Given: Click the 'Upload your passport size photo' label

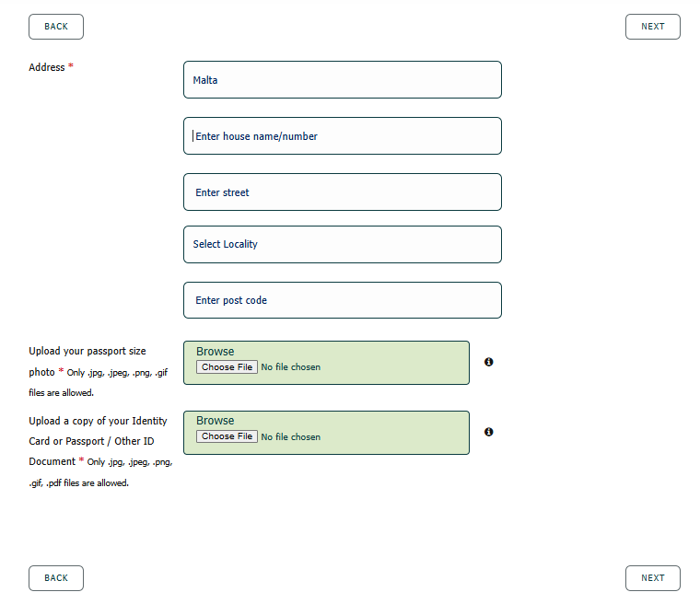Looking at the screenshot, I should [x=87, y=362].
